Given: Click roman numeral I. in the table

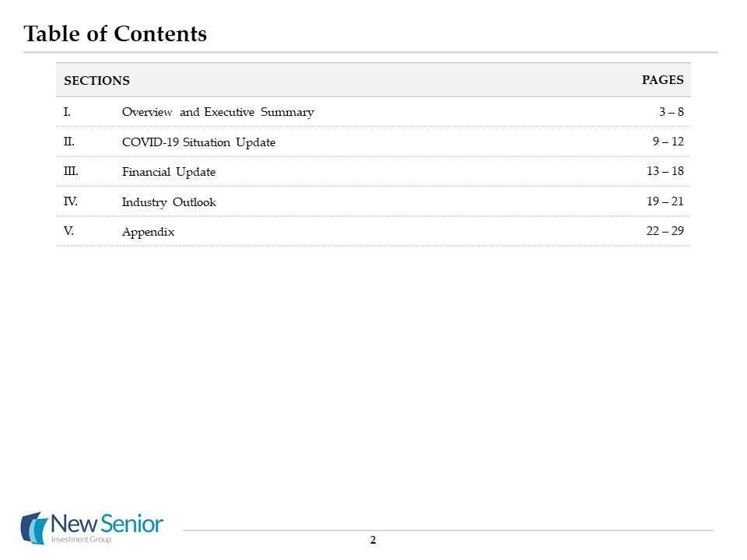Looking at the screenshot, I should (67, 112).
